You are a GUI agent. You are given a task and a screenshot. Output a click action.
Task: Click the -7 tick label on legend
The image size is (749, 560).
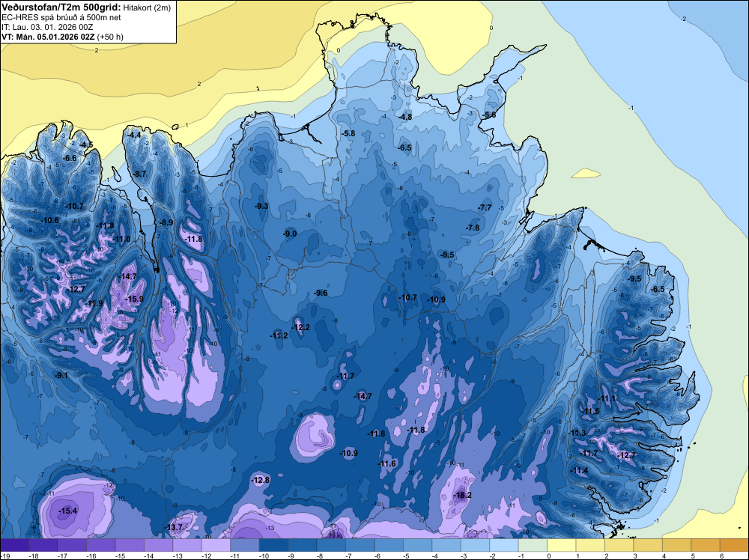(349, 556)
